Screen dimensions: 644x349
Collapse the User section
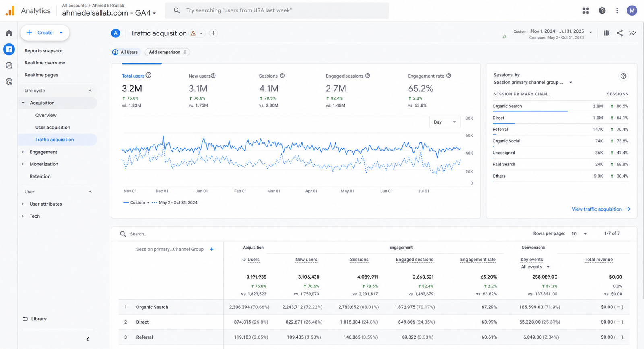tap(90, 192)
